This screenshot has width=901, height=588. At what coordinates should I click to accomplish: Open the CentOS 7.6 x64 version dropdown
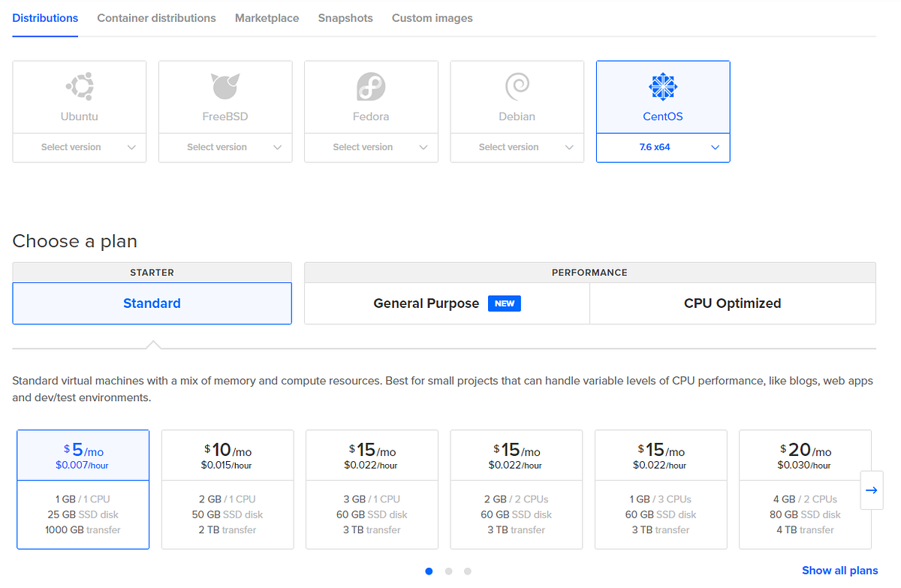point(663,147)
